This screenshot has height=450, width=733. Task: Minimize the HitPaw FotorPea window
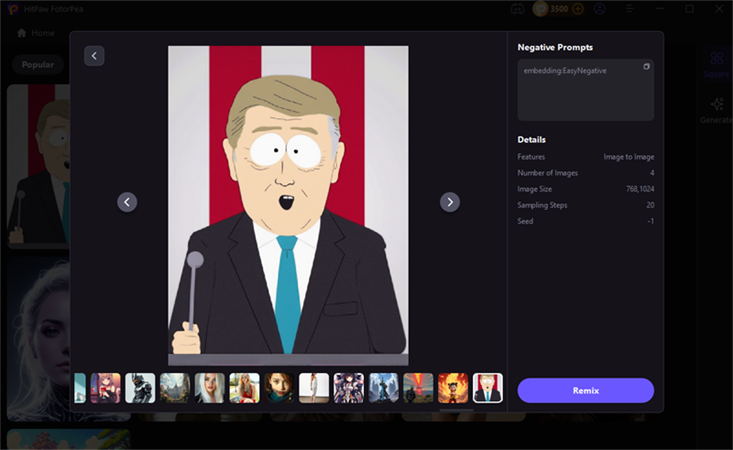660,9
